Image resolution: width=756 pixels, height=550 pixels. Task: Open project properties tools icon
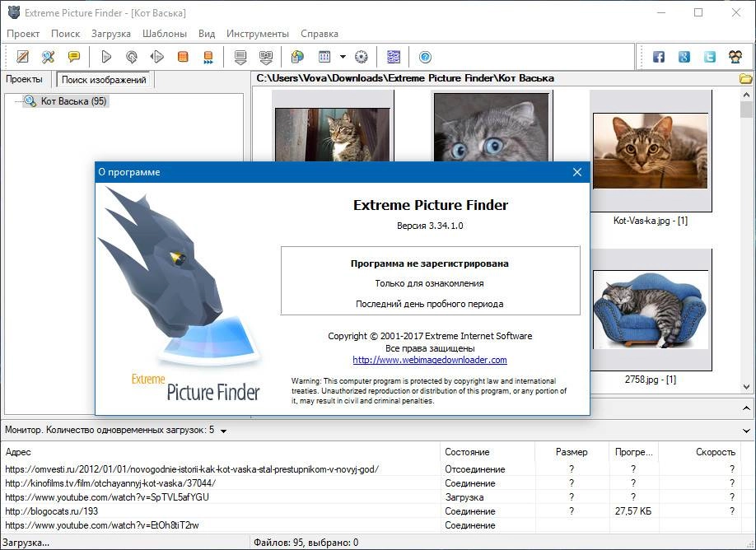(48, 57)
